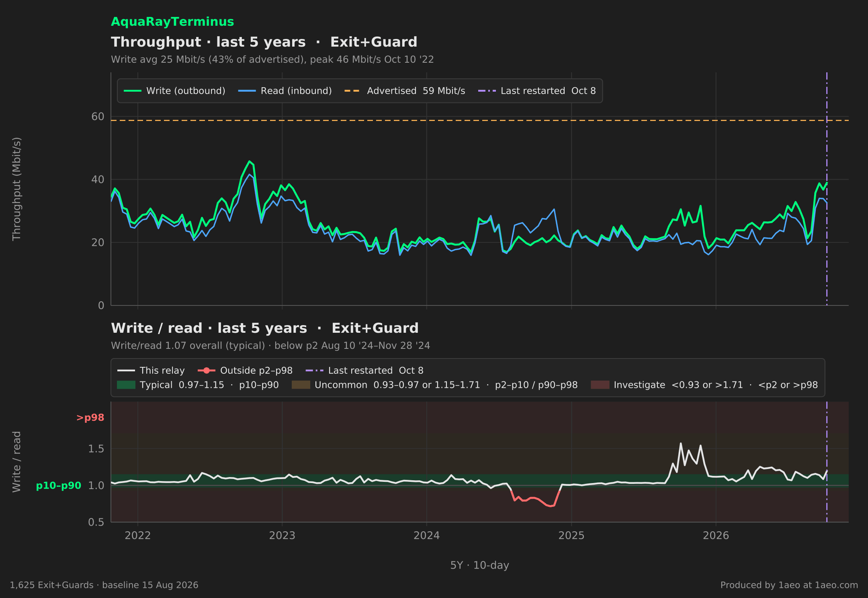Click the >p98 axis marker label
The image size is (868, 598).
pyautogui.click(x=90, y=418)
